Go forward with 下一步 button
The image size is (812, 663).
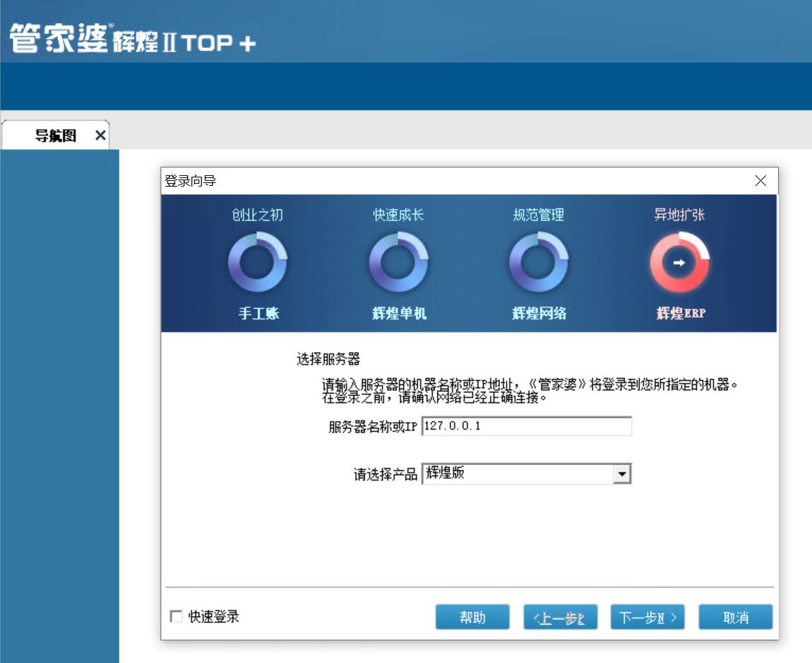click(647, 617)
